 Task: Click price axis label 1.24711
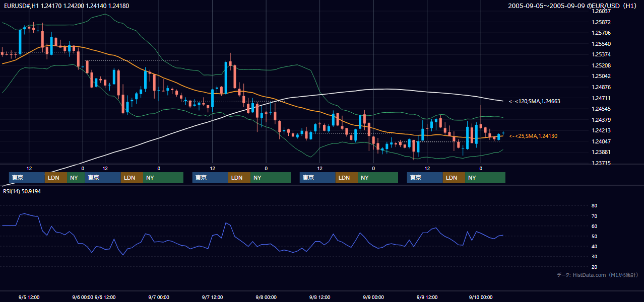601,98
